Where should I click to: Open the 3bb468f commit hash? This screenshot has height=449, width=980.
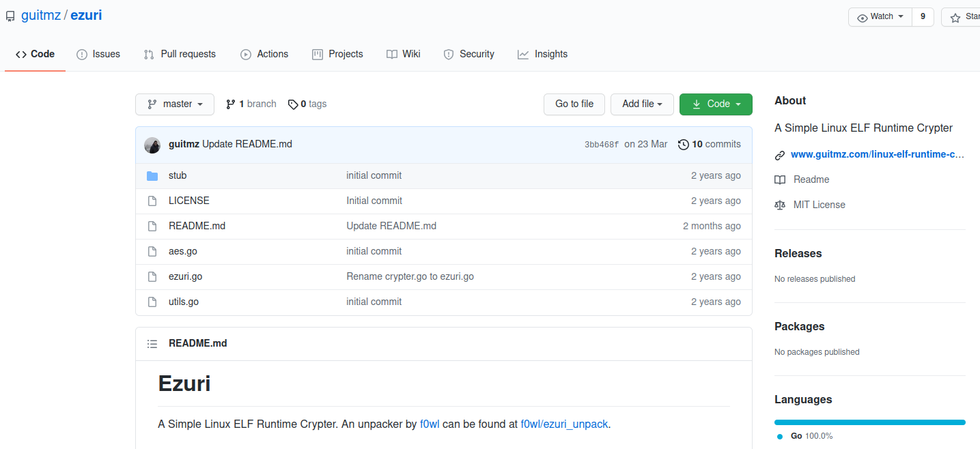[601, 145]
